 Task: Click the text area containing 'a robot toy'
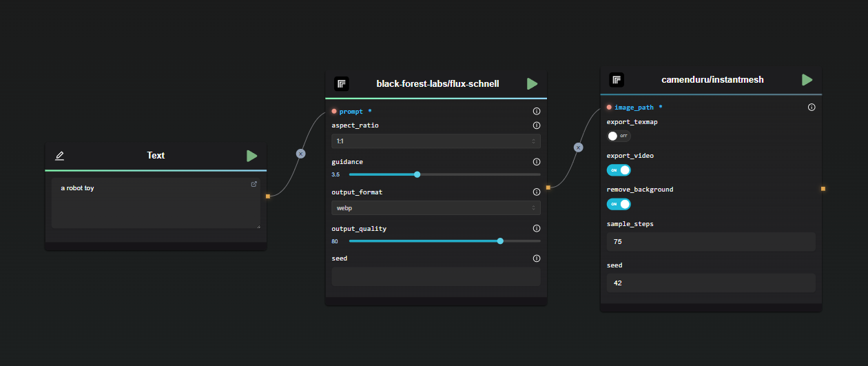[x=156, y=203]
